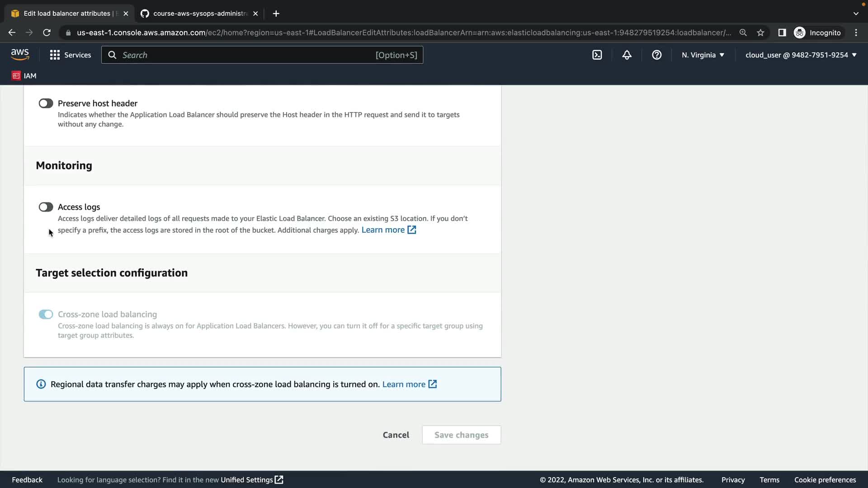Expand the N. Virginia region dropdown
The width and height of the screenshot is (868, 488).
point(703,55)
